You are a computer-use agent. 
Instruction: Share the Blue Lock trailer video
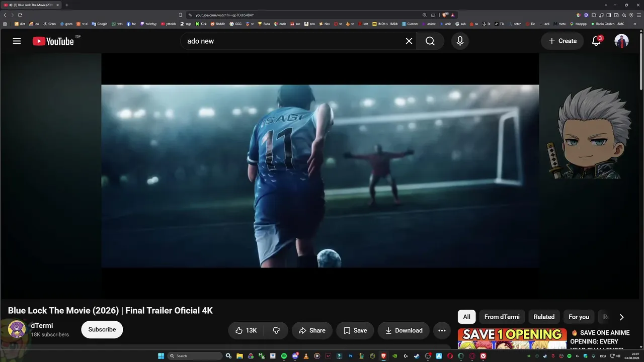[312, 330]
